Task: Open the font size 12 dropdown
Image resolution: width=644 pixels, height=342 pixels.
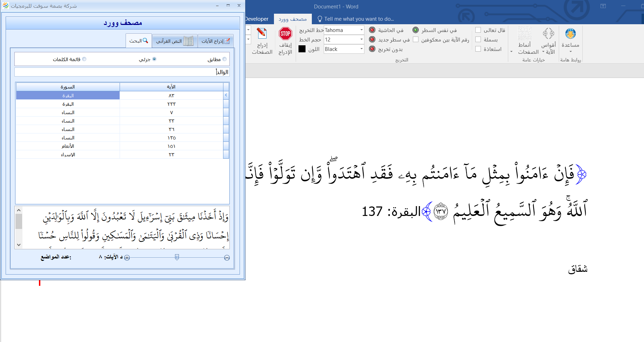Action: coord(362,40)
